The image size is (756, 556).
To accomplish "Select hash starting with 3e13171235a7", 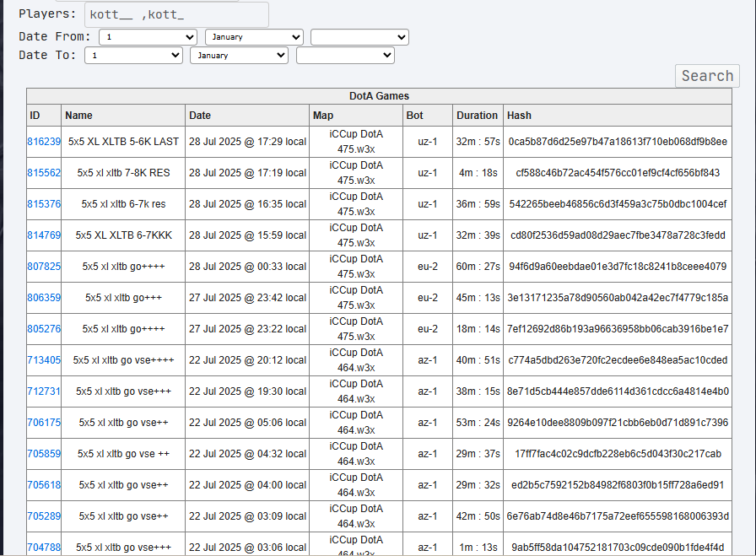I will pos(618,298).
